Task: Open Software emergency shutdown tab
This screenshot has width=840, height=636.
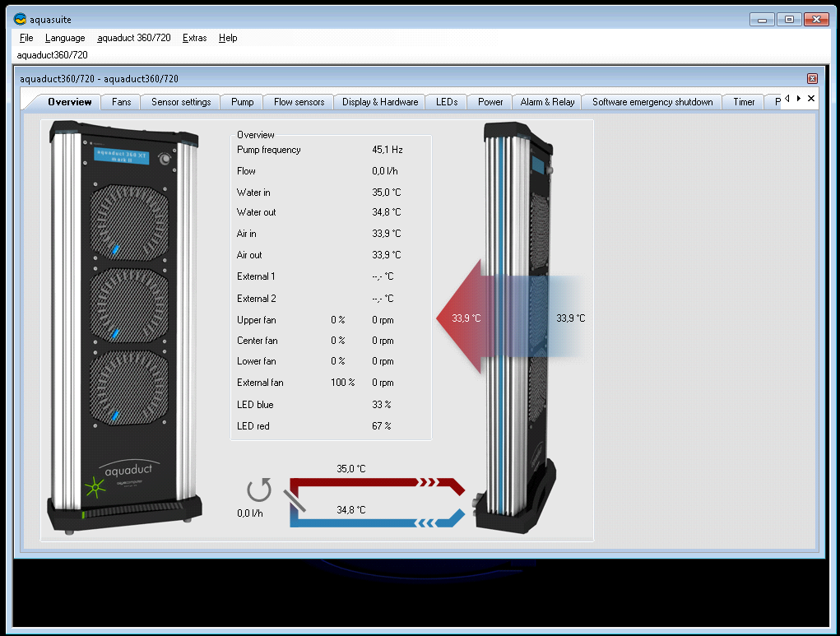Action: [652, 102]
